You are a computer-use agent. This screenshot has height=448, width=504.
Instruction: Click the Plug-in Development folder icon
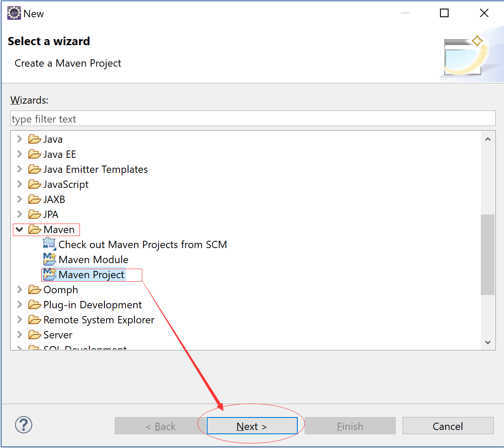tap(34, 304)
